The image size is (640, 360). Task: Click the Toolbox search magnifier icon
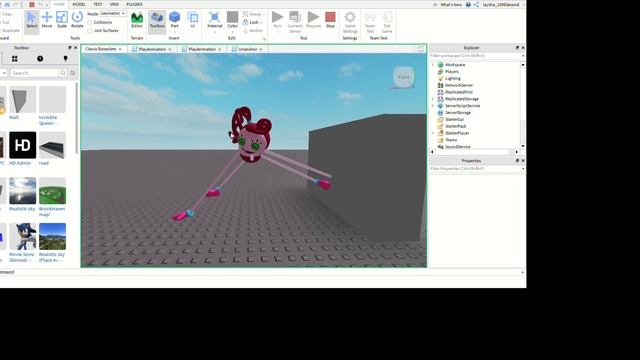(63, 73)
